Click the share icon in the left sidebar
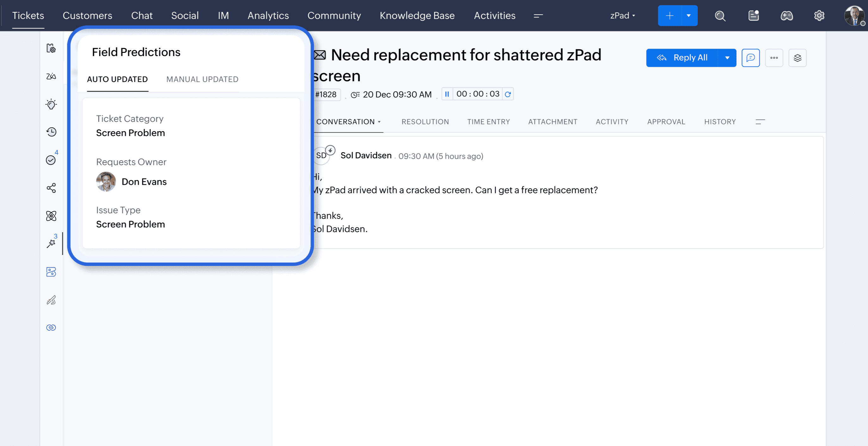 click(51, 188)
